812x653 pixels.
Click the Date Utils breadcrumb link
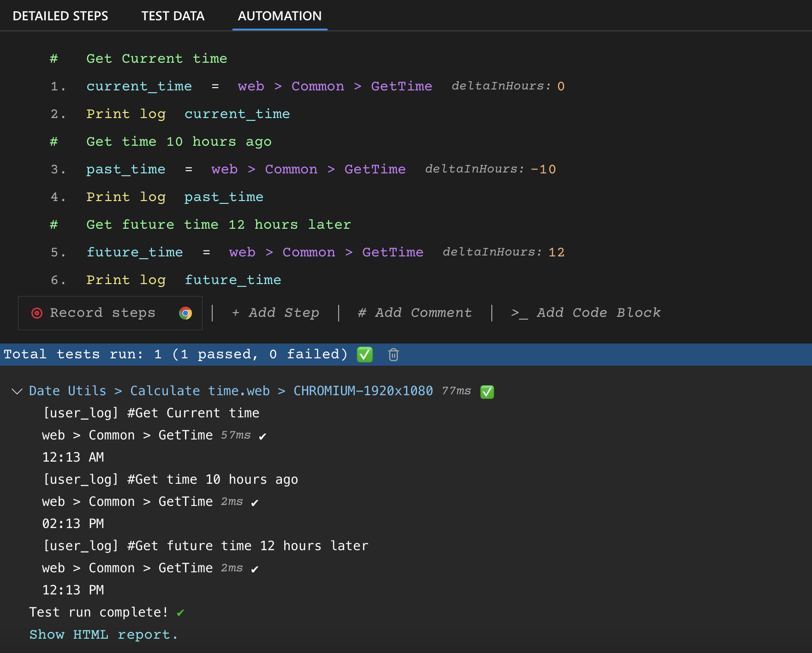tap(67, 391)
